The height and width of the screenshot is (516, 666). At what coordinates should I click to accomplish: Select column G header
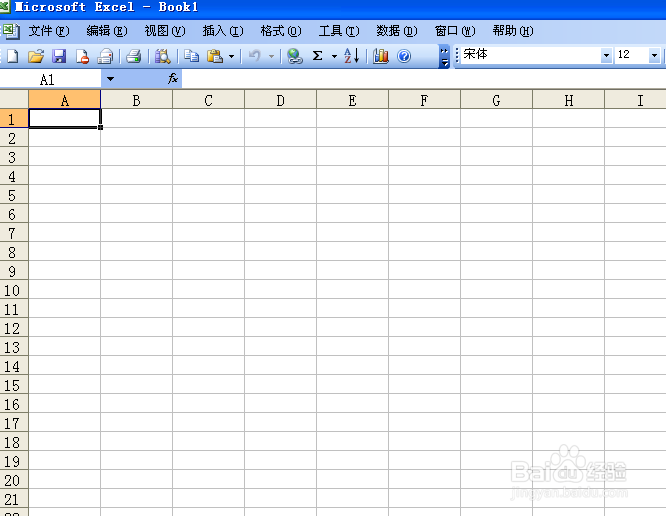[496, 100]
